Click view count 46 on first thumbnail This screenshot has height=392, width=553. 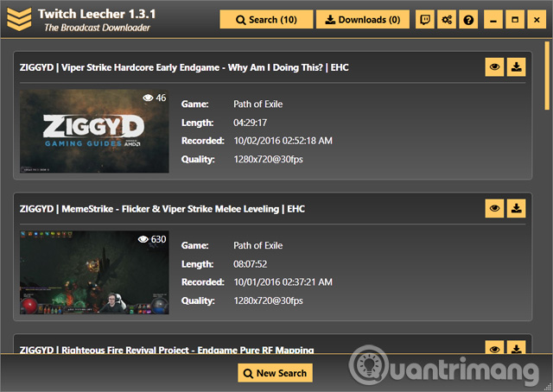pyautogui.click(x=155, y=98)
